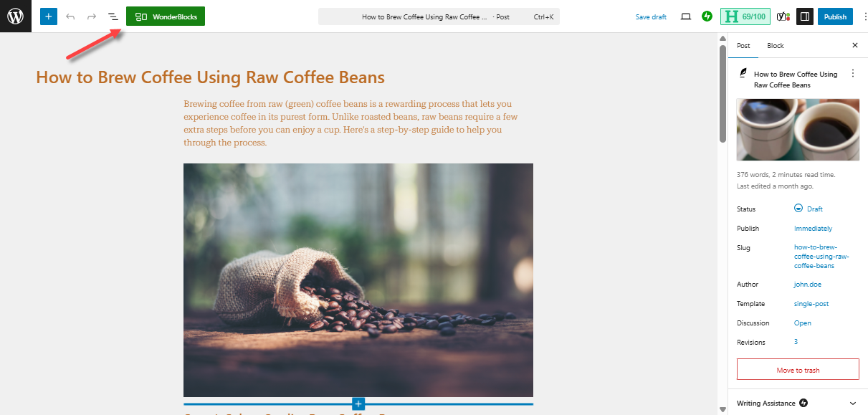868x415 pixels.
Task: Click the desktop preview icon
Action: pos(686,16)
